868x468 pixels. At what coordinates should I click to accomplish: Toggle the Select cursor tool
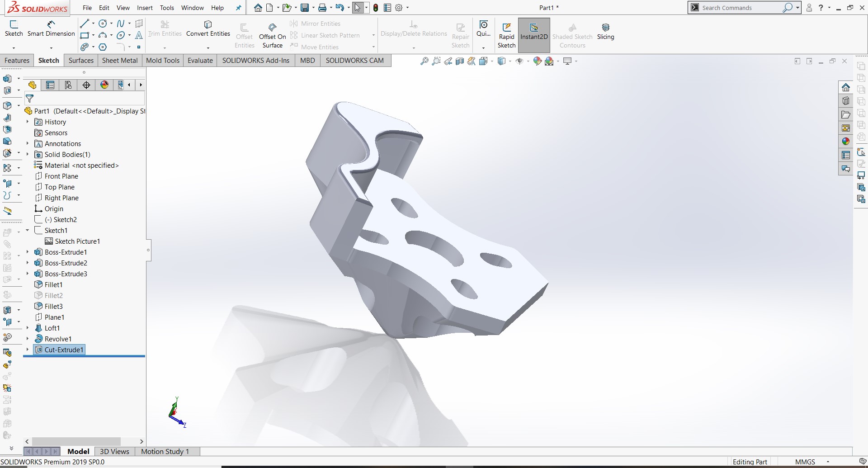(358, 8)
